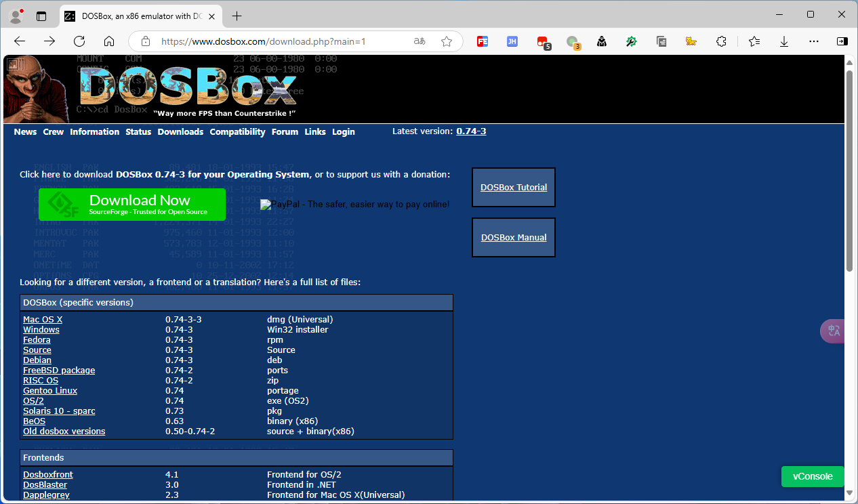Open the BeOS binary link
The width and height of the screenshot is (858, 504).
pos(35,421)
